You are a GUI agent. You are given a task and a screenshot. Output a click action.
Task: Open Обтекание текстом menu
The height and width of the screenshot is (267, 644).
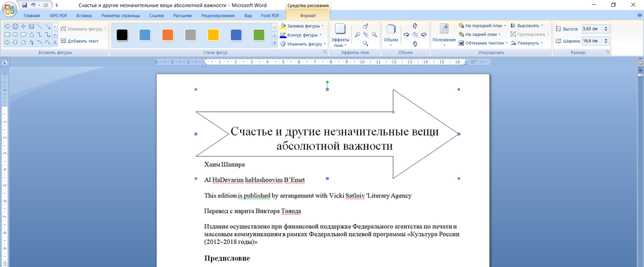484,43
